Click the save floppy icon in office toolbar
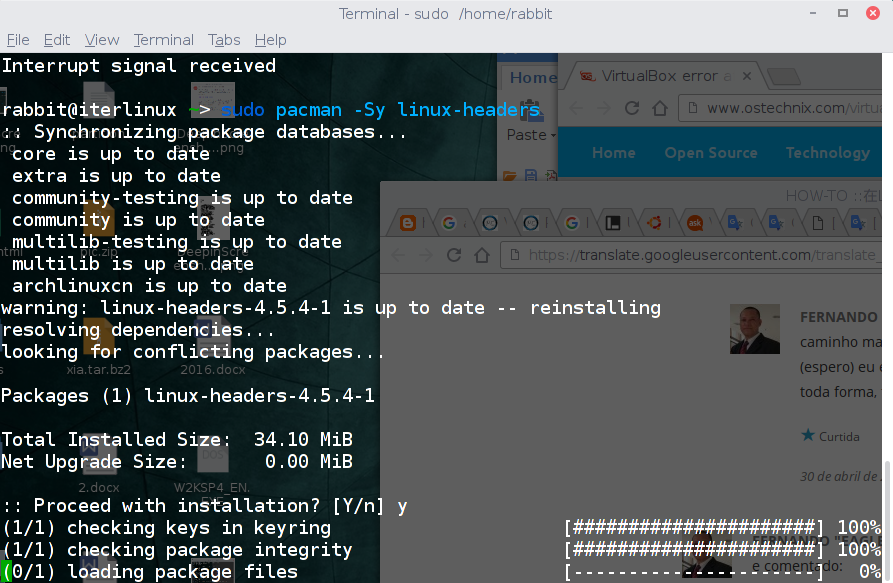Screen dimensions: 893x583 click(x=531, y=175)
